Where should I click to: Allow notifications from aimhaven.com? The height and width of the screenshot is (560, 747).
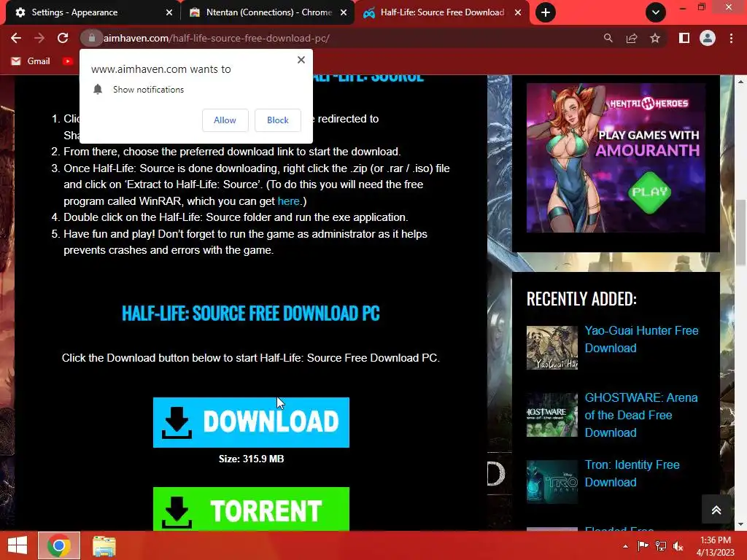225,120
